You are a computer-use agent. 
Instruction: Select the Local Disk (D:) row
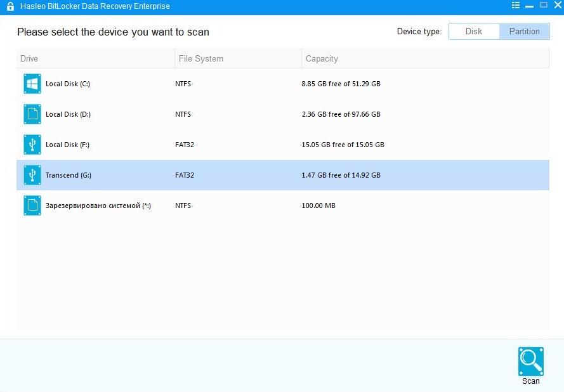tap(283, 114)
